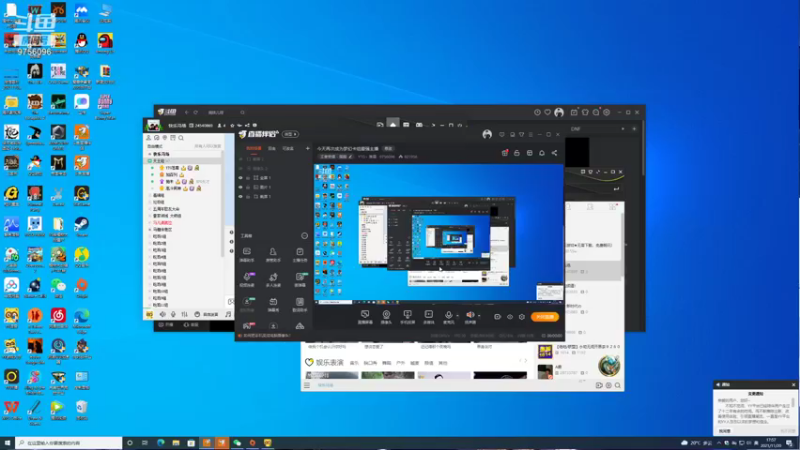Open the gift box icon above preview
This screenshot has width=800, height=450.
pyautogui.click(x=505, y=153)
